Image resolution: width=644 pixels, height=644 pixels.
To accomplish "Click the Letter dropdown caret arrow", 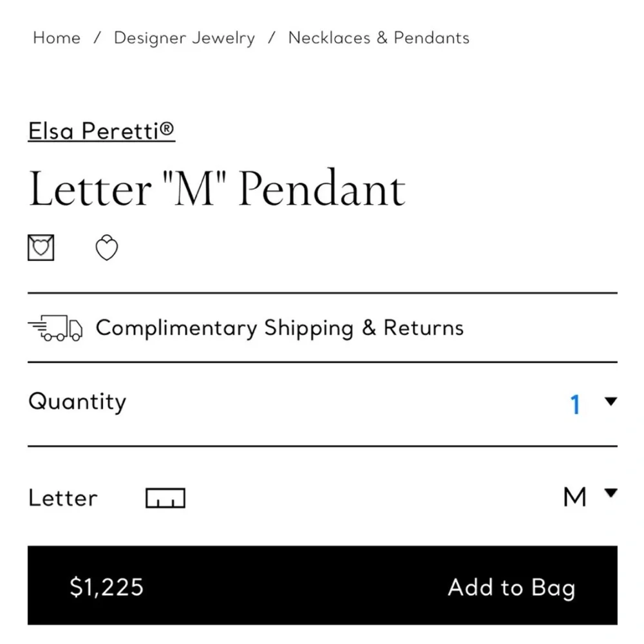I will [x=610, y=495].
